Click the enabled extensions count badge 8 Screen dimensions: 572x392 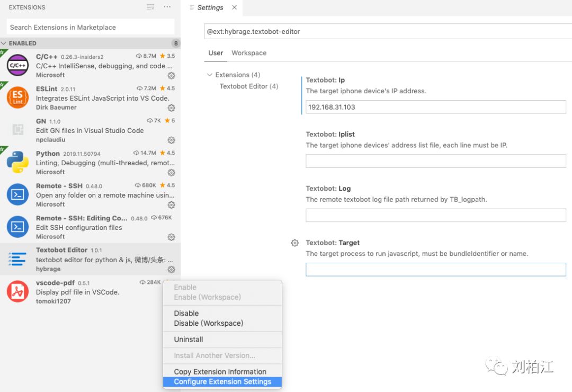pos(176,43)
